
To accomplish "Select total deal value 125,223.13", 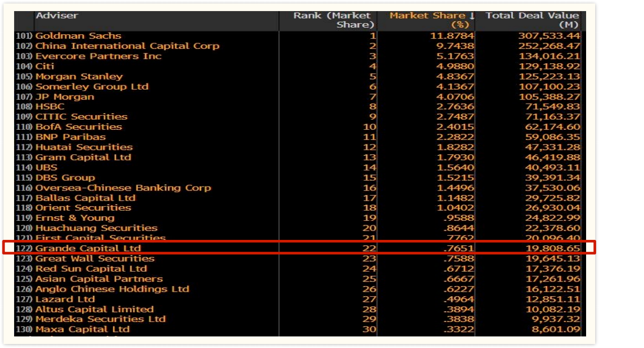I will click(x=549, y=76).
